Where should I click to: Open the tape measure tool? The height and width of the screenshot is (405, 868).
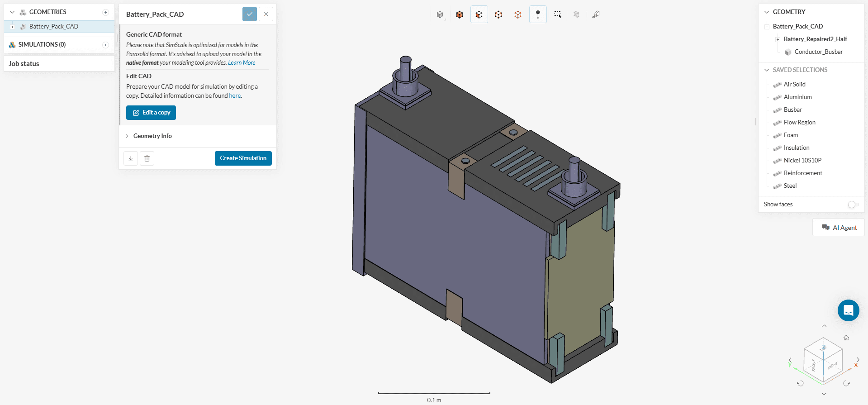tap(596, 14)
